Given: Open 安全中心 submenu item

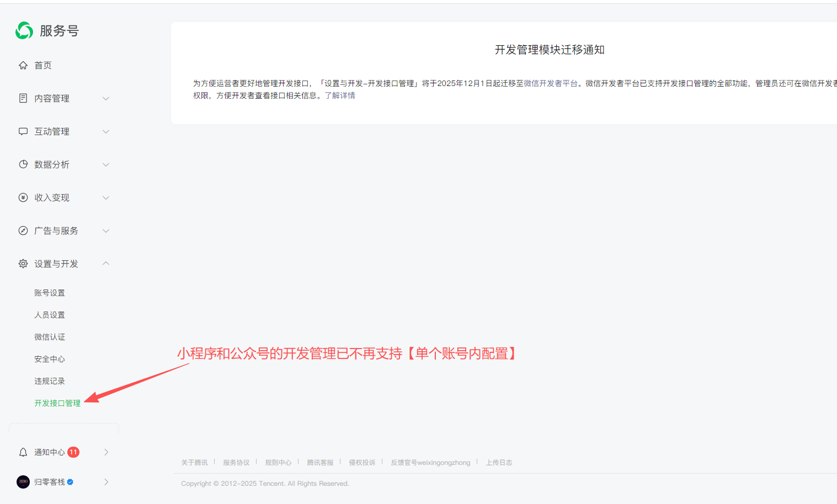Looking at the screenshot, I should click(50, 359).
